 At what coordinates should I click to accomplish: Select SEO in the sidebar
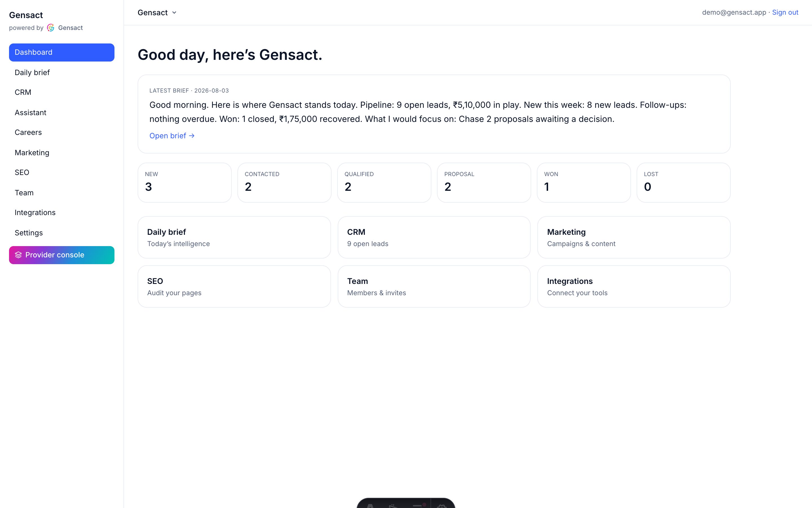(62, 172)
